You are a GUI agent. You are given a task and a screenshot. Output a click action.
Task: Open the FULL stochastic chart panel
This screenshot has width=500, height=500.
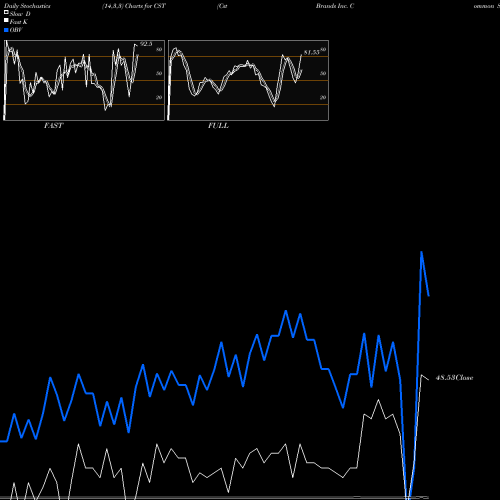[248, 80]
